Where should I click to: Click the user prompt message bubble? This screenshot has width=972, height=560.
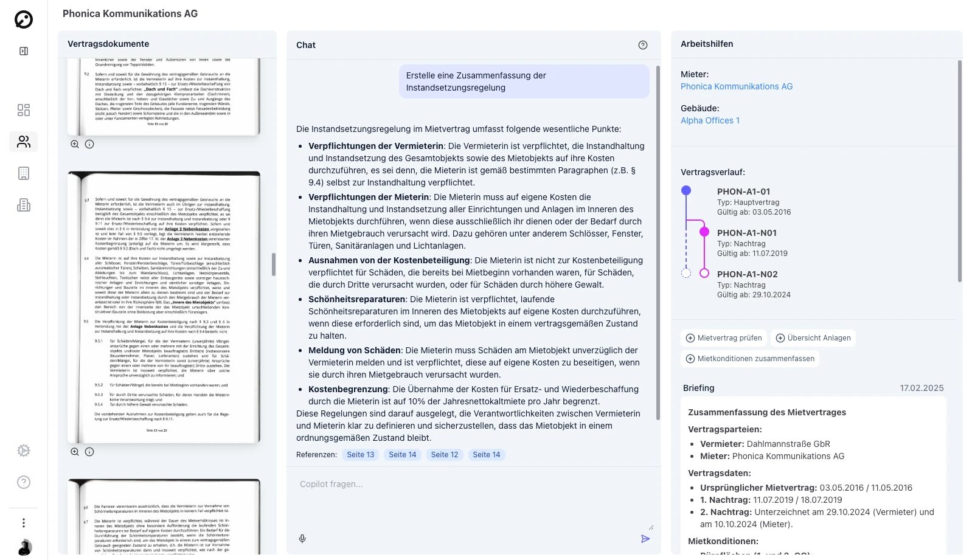(x=524, y=81)
